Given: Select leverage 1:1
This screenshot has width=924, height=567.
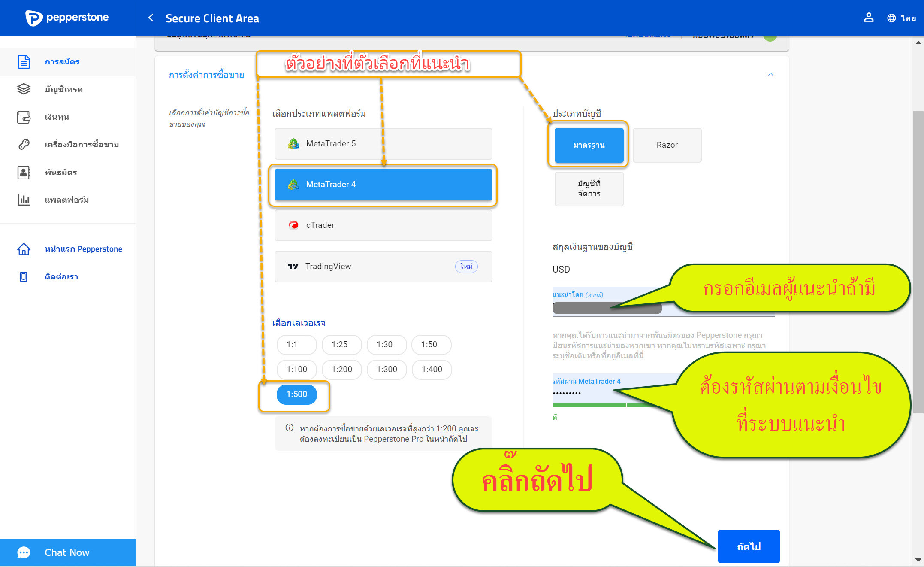Looking at the screenshot, I should pyautogui.click(x=296, y=345).
